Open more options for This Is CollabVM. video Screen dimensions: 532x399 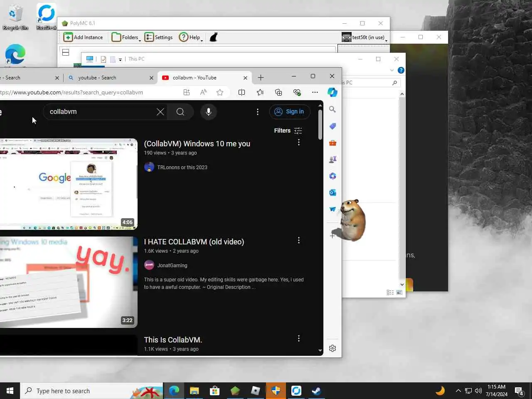(x=298, y=338)
